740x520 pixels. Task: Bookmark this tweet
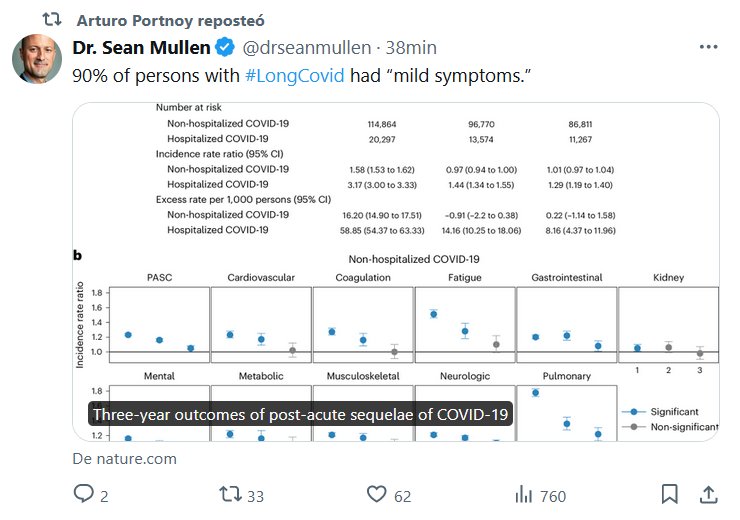pos(670,494)
